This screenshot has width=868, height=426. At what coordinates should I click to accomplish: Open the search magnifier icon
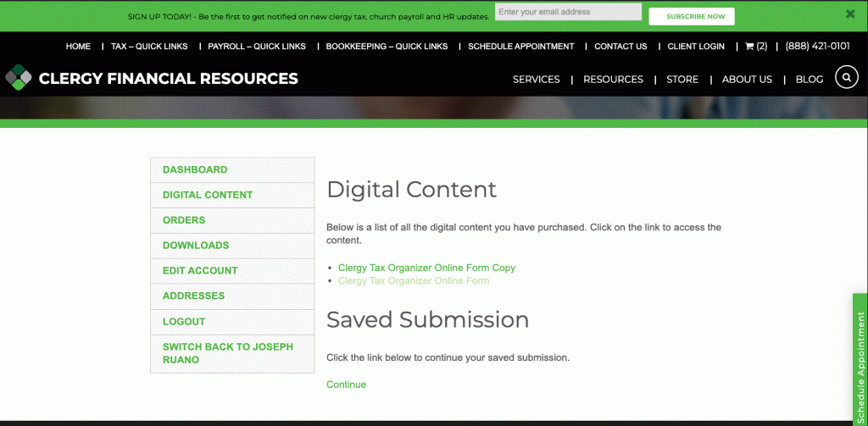coord(847,77)
